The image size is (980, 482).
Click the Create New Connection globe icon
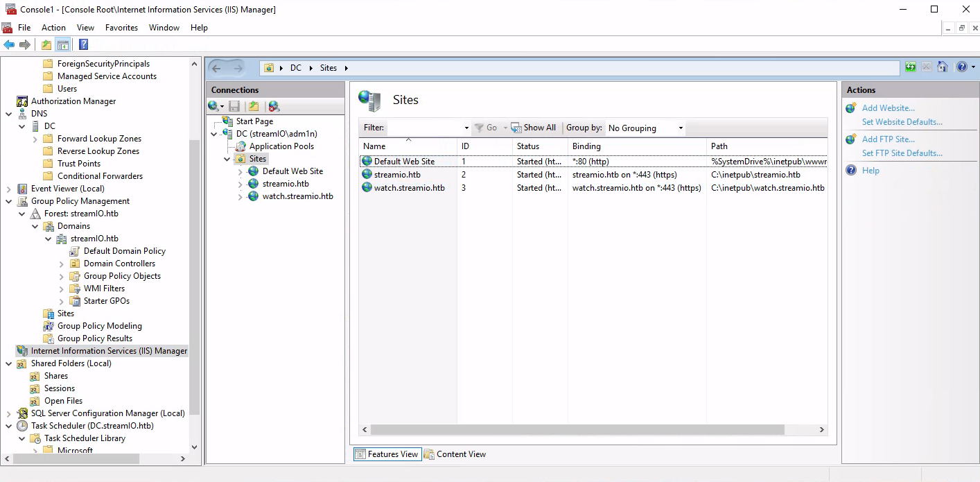tap(214, 106)
